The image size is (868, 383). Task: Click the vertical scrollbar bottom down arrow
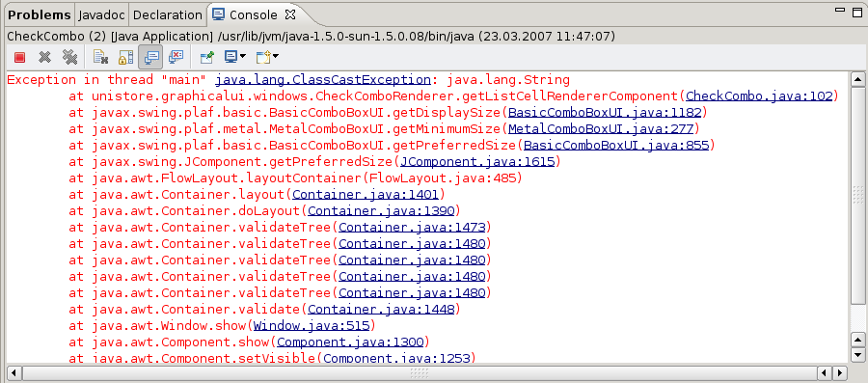tap(858, 354)
